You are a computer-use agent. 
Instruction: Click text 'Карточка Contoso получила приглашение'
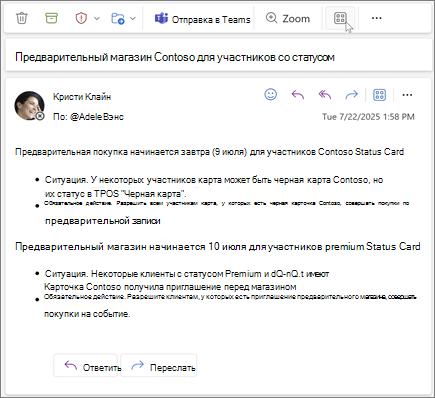(132, 287)
